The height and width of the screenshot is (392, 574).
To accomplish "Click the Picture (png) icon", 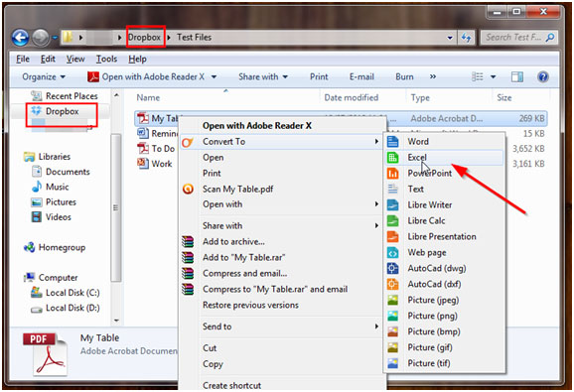I will tap(392, 316).
